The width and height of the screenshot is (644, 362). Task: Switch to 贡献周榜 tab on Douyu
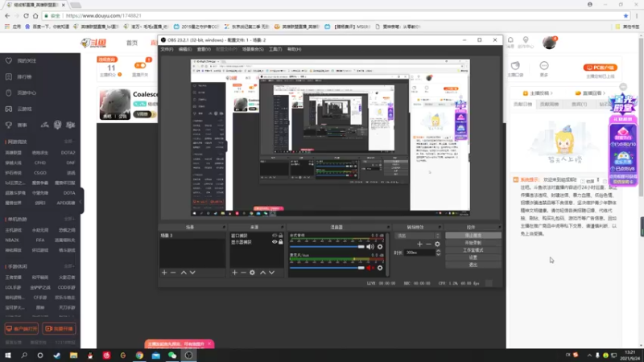pyautogui.click(x=549, y=105)
